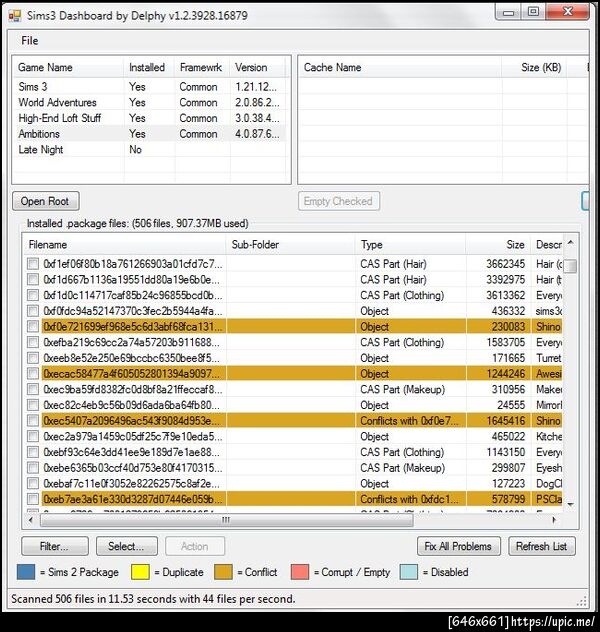This screenshot has width=600, height=632.
Task: Open the Select... options
Action: pyautogui.click(x=127, y=547)
